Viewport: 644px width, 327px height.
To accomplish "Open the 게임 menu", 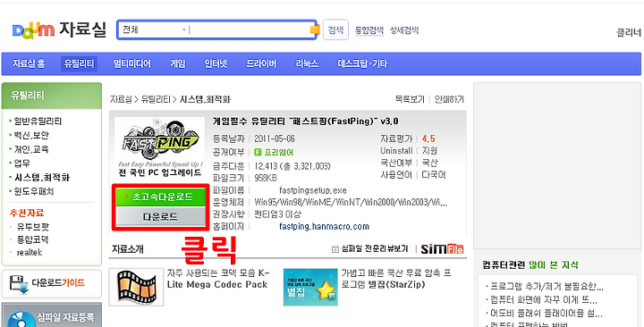I will click(178, 63).
